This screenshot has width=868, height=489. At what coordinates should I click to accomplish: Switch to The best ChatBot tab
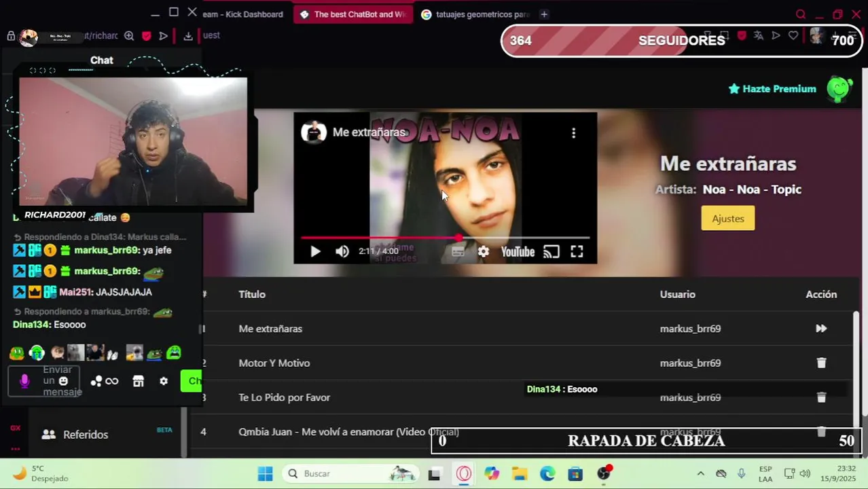point(353,14)
